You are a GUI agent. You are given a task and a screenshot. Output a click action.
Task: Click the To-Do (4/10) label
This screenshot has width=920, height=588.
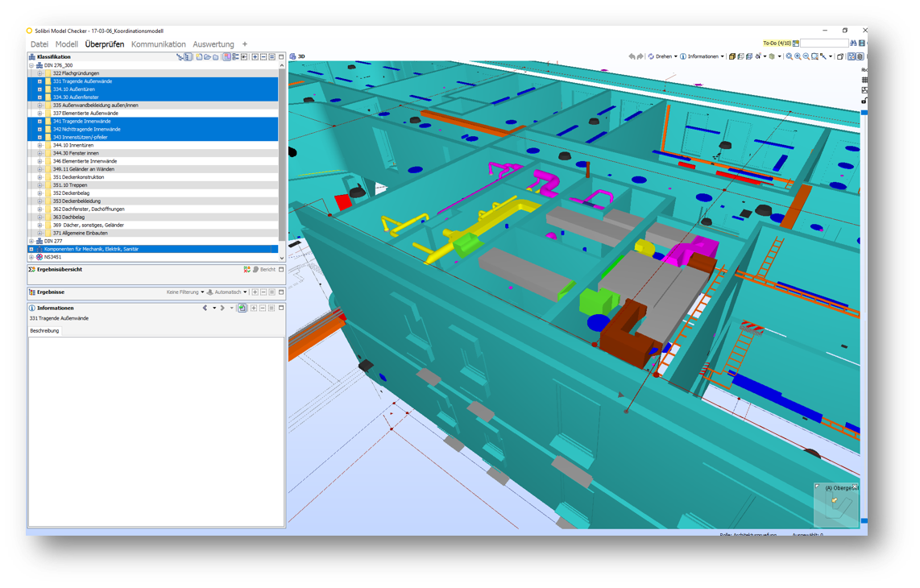click(x=777, y=43)
